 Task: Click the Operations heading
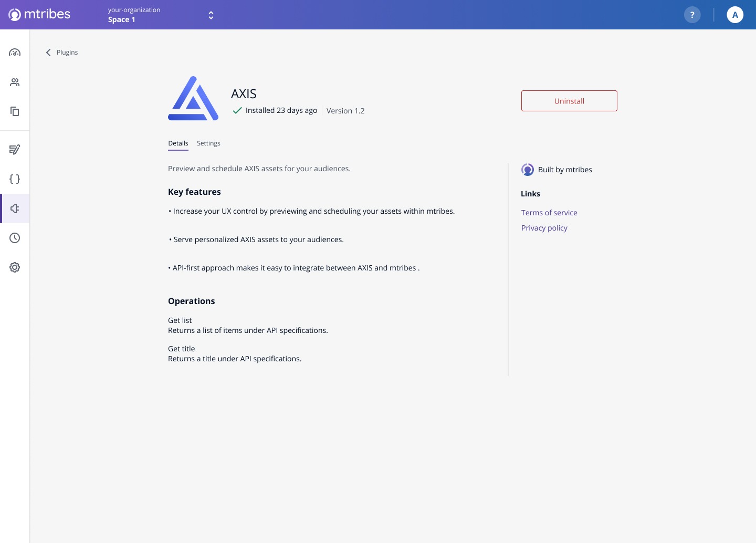[191, 301]
